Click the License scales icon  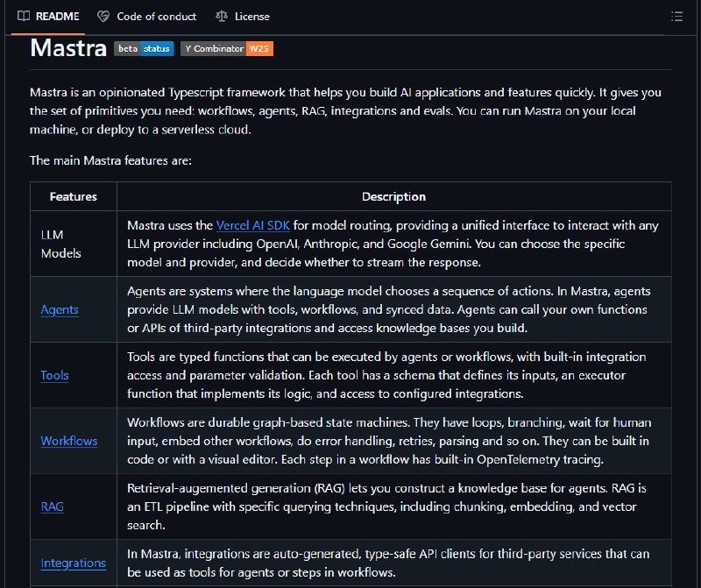coord(222,17)
